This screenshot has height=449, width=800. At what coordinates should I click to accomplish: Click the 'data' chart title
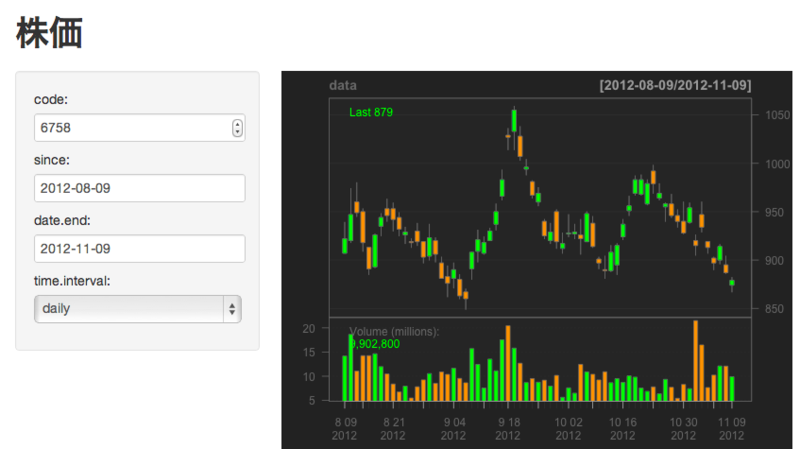pos(343,85)
